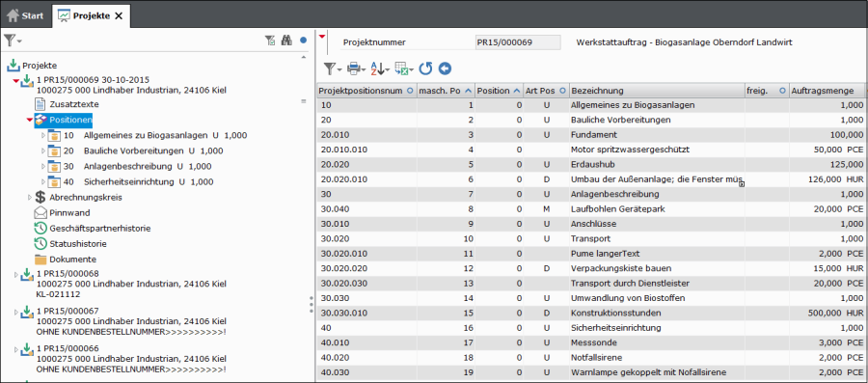
Task: Click the Pinnwand envelope icon
Action: click(41, 212)
